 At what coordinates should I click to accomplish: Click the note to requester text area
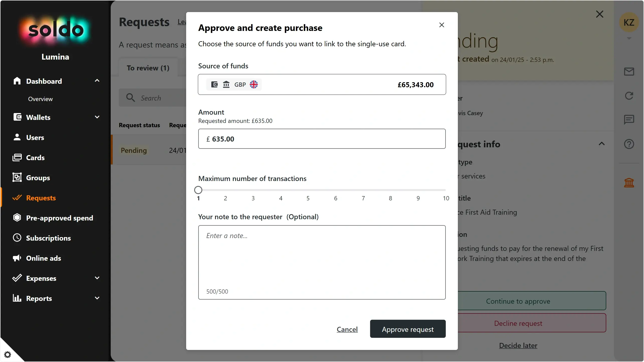322,262
